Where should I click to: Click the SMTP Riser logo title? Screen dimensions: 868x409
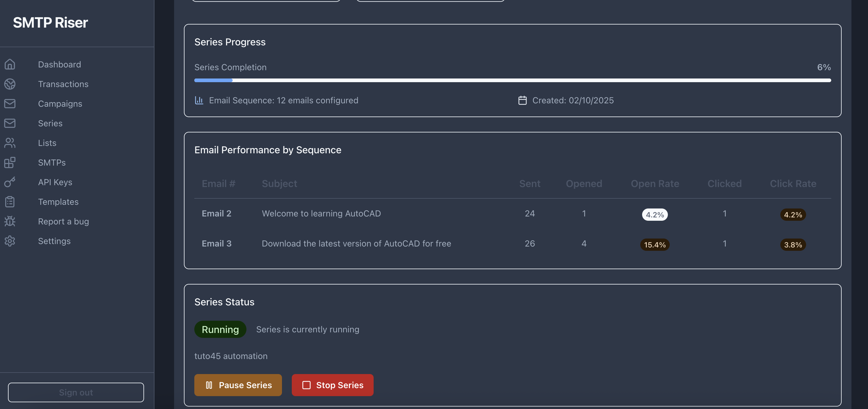coord(50,23)
